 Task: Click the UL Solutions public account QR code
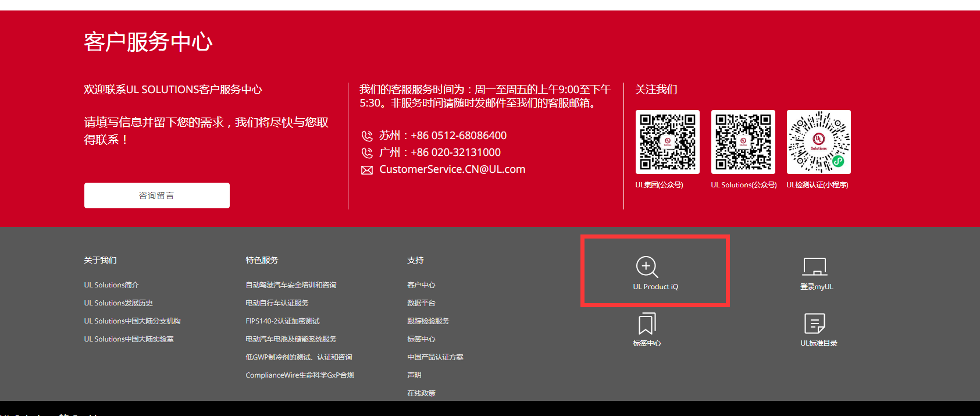(x=743, y=142)
